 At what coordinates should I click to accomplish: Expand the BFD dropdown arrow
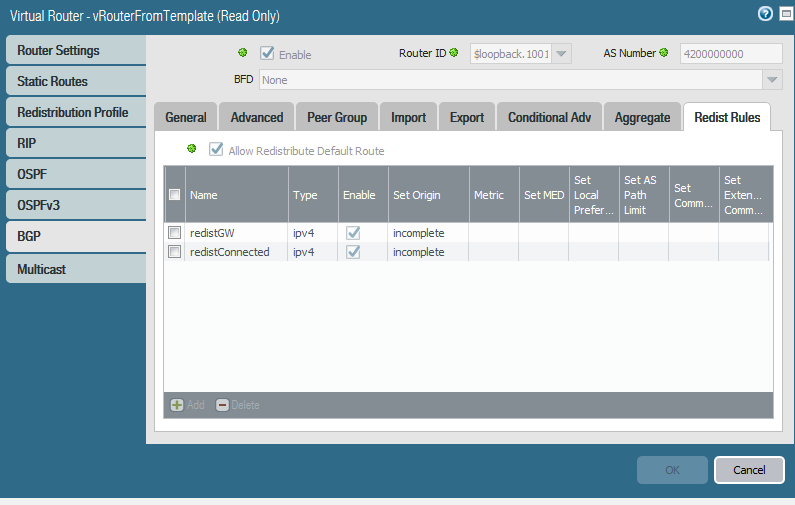coord(771,80)
